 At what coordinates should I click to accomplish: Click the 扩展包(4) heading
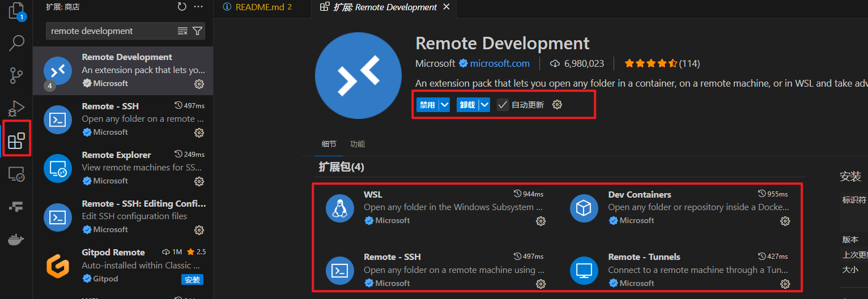coord(342,167)
